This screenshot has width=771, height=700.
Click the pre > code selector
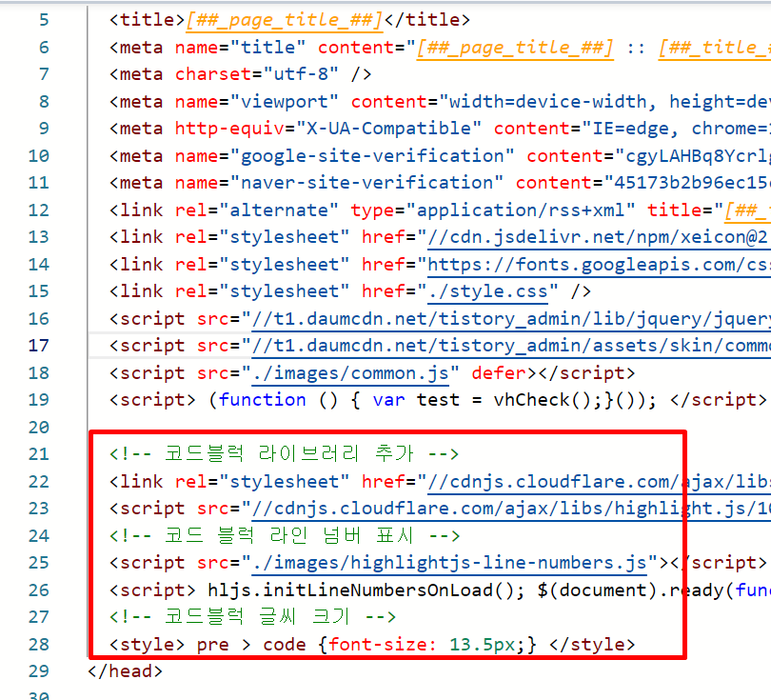(251, 645)
